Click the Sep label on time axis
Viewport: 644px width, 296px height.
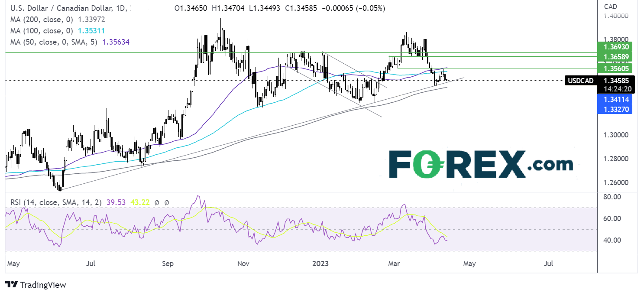(168, 263)
